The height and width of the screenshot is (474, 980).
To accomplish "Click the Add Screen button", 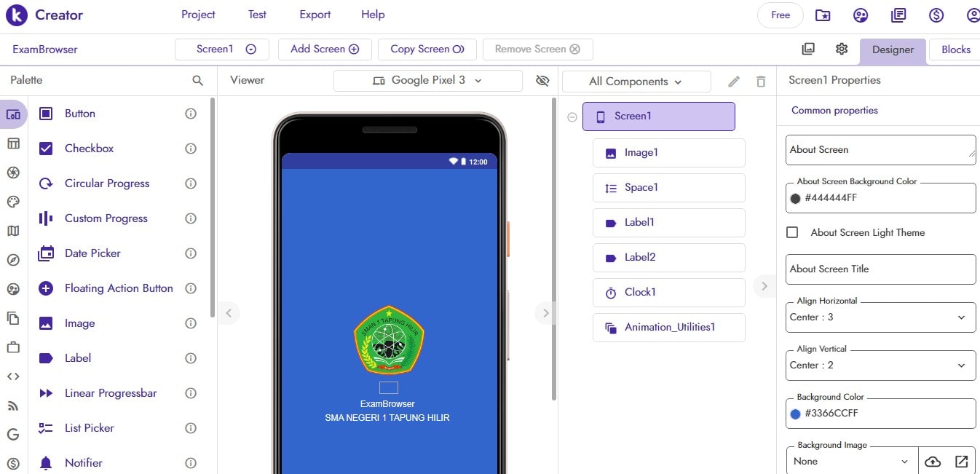I will [x=325, y=49].
